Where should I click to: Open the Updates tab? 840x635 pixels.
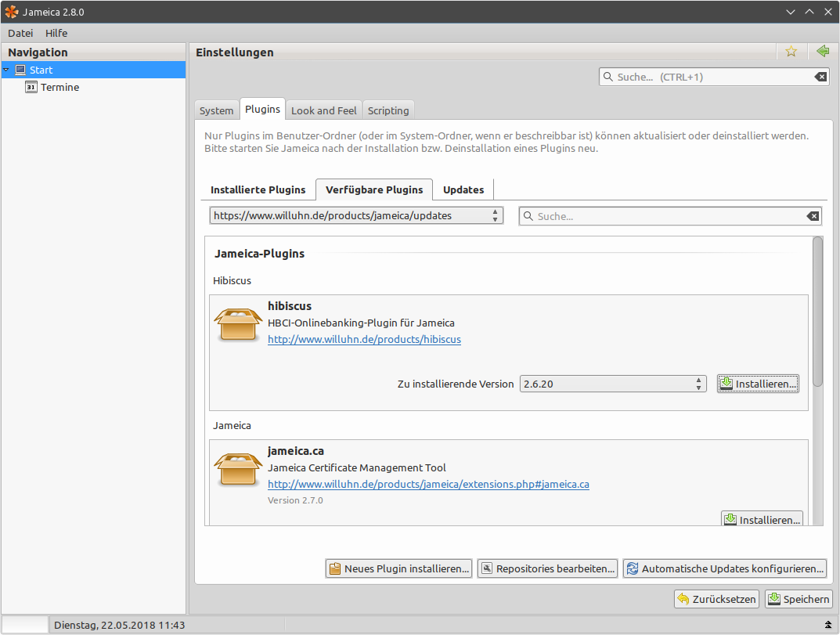[x=463, y=189]
